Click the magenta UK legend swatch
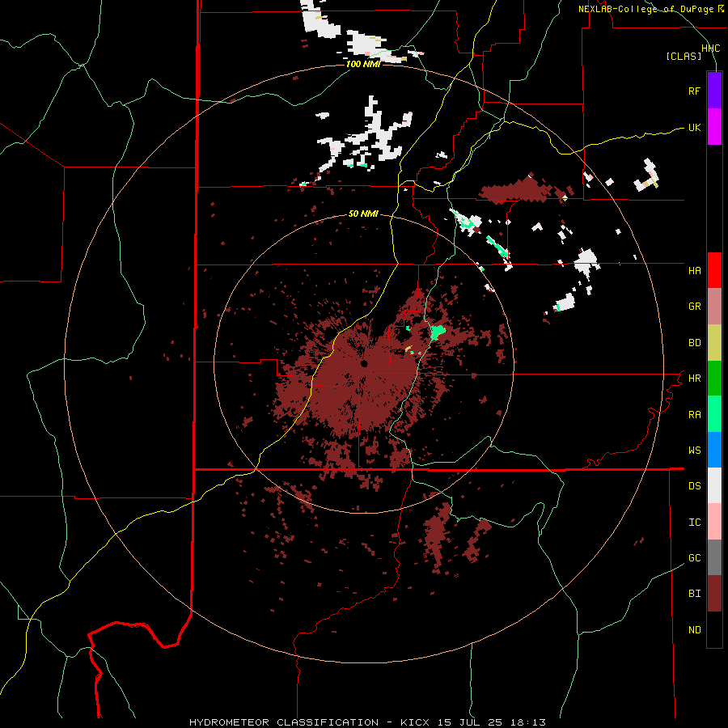The image size is (728, 728). pyautogui.click(x=714, y=127)
